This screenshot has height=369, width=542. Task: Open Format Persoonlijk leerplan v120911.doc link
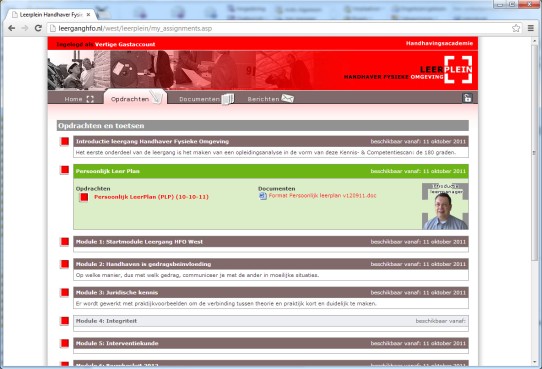pos(323,196)
